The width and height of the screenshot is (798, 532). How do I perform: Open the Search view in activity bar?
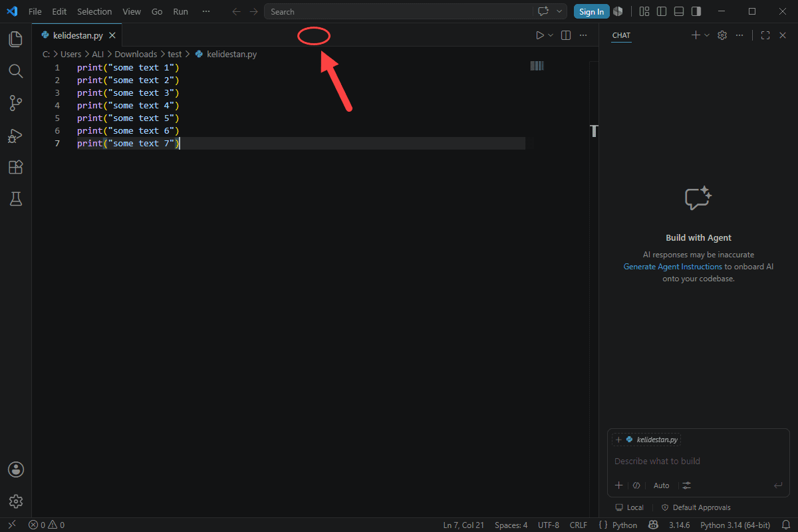16,71
